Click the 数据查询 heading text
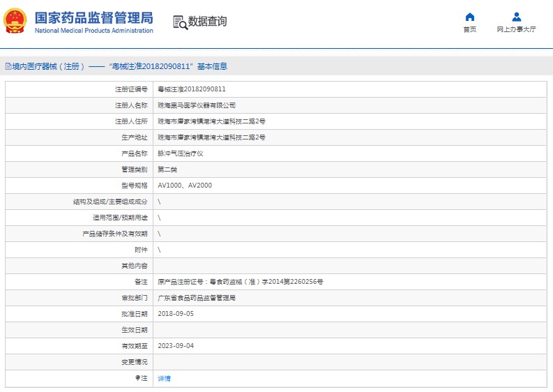This screenshot has height=392, width=553. [207, 21]
